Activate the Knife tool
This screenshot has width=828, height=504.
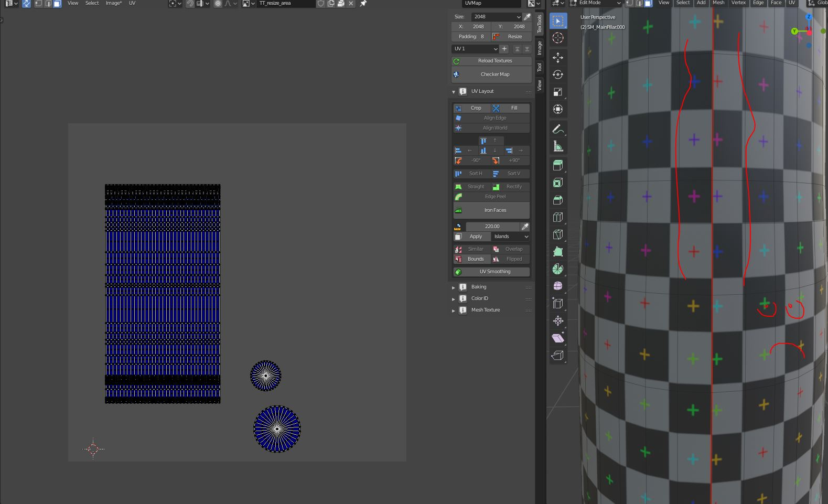pos(558,234)
